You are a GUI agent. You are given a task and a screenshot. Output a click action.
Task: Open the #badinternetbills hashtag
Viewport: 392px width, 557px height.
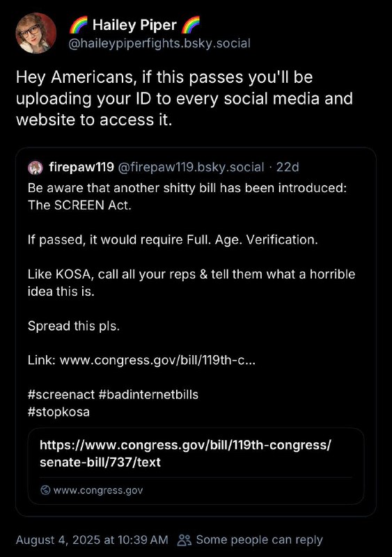148,395
